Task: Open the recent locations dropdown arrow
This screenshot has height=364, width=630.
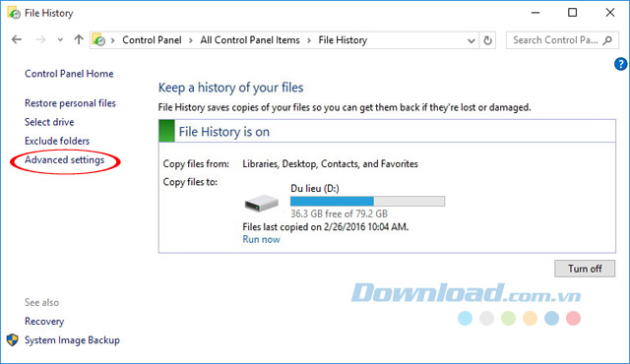Action: [60, 40]
